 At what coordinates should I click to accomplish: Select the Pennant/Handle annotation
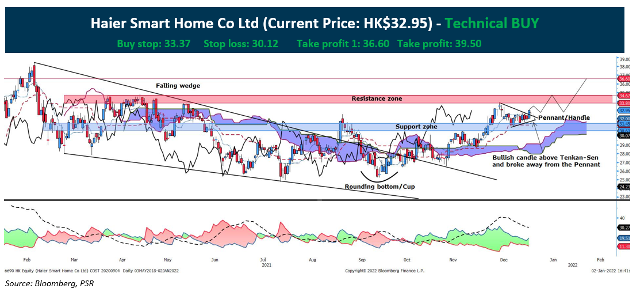[x=564, y=117]
